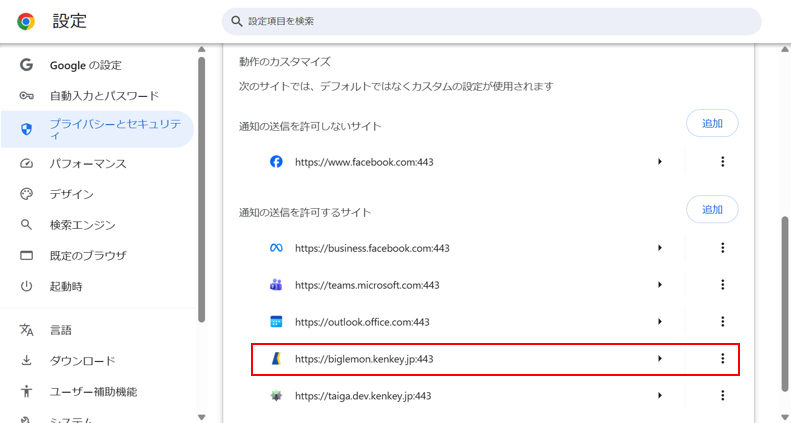Viewport: 791px width, 423px height.
Task: Click the https://www.facebook.com:443 text
Action: tap(364, 162)
